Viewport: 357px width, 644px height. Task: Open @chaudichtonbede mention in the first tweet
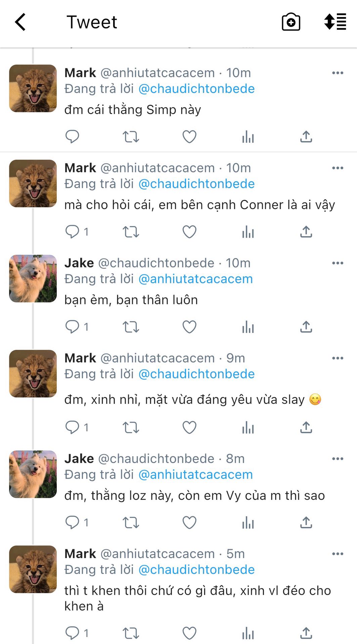point(196,89)
